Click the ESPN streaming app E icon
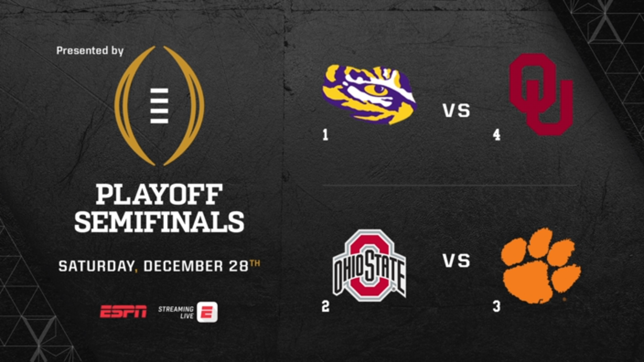 207,312
